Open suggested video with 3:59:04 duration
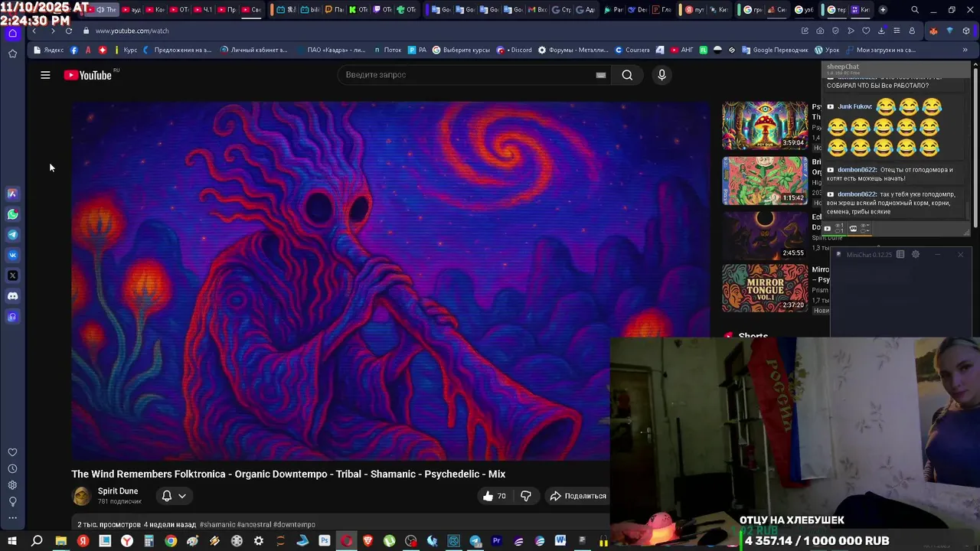Viewport: 980px width, 551px height. 765,126
